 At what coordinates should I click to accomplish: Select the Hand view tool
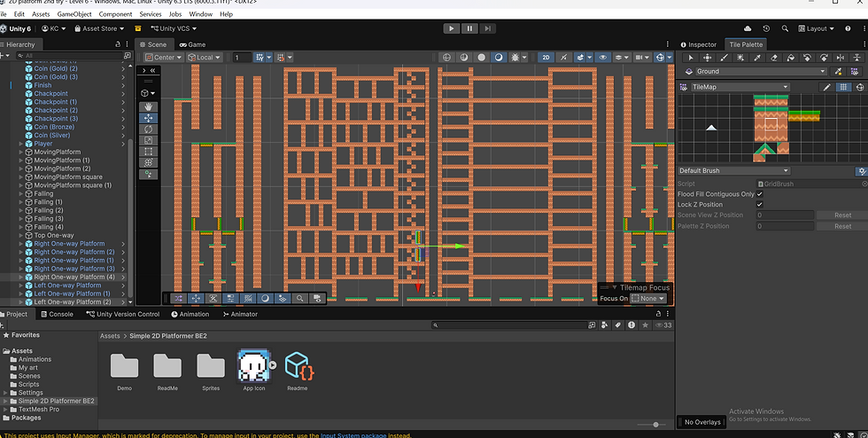tap(149, 106)
